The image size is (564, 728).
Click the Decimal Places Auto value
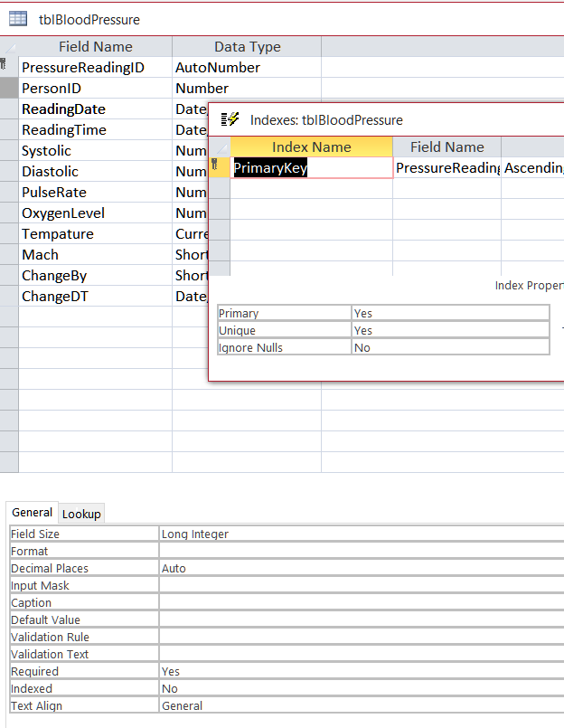coord(362,568)
